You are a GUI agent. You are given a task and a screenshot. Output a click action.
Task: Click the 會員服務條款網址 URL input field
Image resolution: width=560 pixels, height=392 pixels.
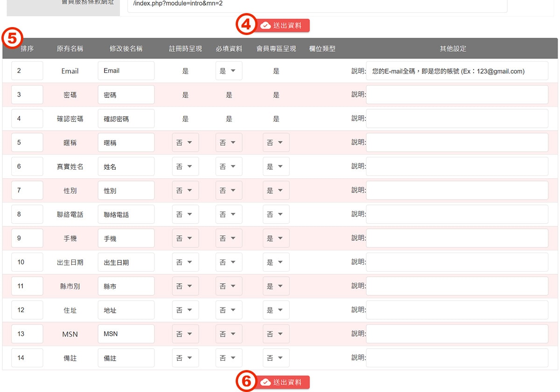coord(317,4)
